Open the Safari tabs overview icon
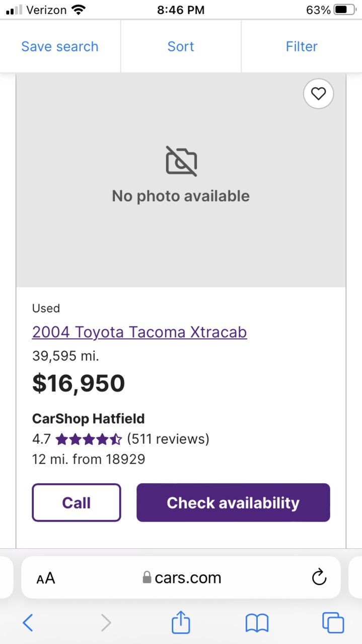362x644 pixels. [333, 623]
